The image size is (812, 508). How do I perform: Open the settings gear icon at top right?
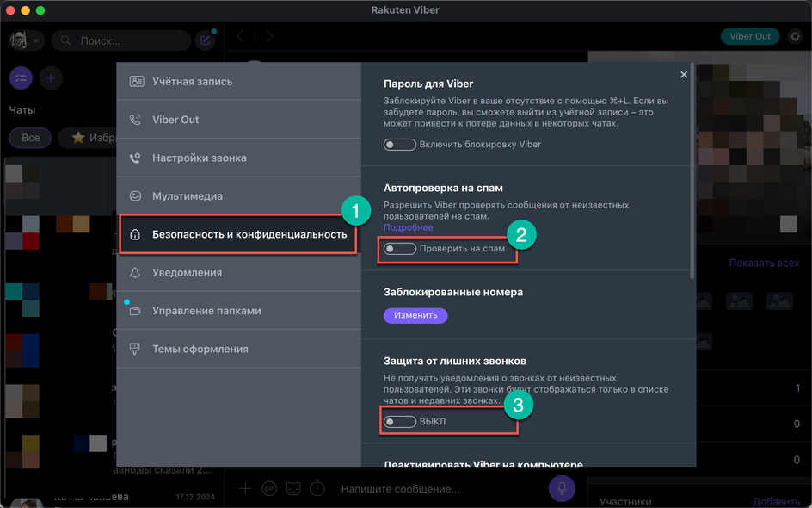coord(795,36)
